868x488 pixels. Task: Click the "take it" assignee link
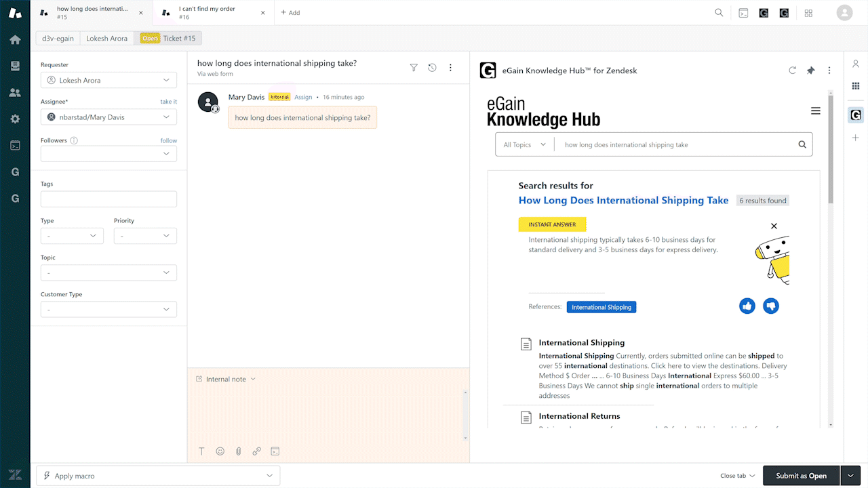coord(168,102)
